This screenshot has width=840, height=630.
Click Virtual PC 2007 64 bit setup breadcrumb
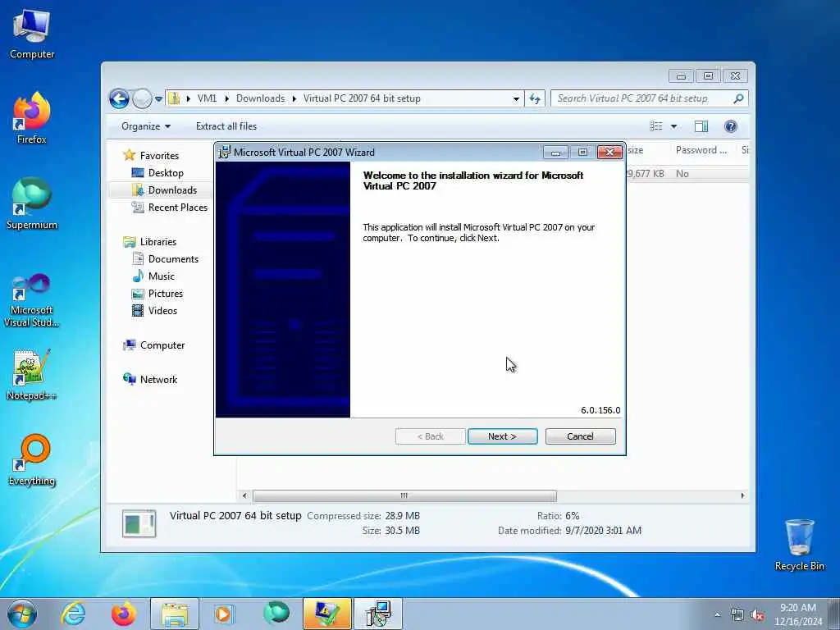coord(362,98)
